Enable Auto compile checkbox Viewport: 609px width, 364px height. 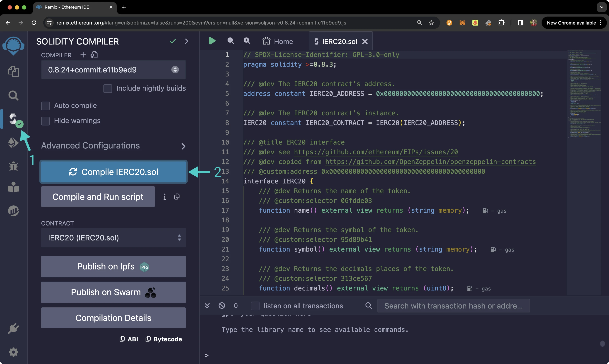pyautogui.click(x=45, y=106)
